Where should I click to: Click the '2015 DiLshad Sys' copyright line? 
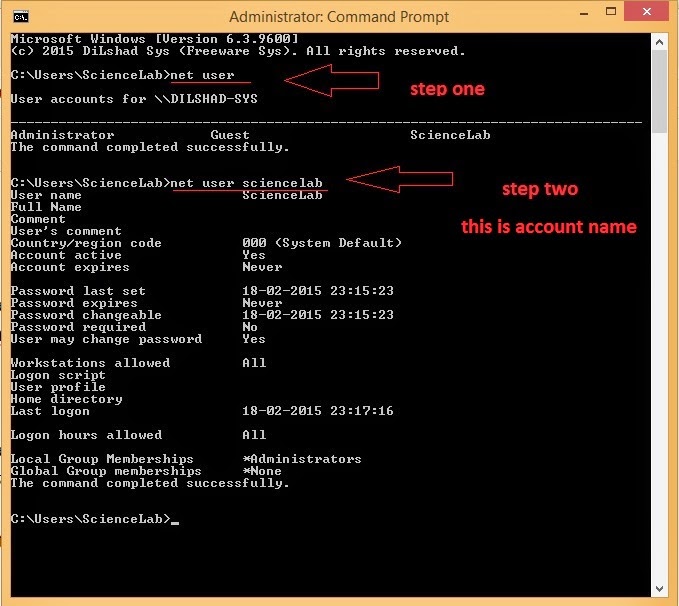[238, 51]
